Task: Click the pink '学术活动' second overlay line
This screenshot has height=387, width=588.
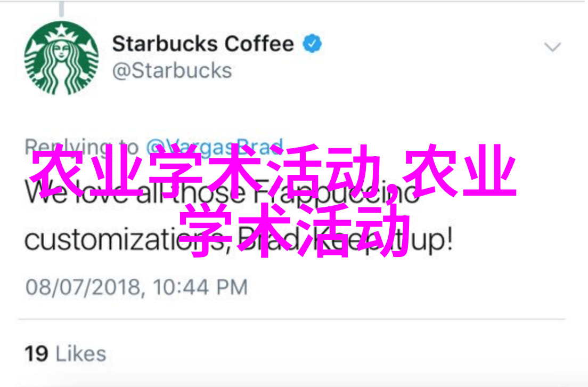Action: pyautogui.click(x=295, y=230)
